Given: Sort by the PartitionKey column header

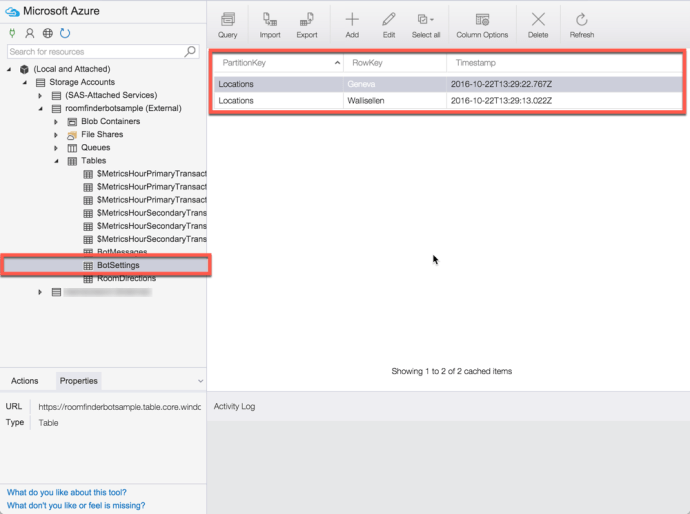Looking at the screenshot, I should (x=277, y=63).
